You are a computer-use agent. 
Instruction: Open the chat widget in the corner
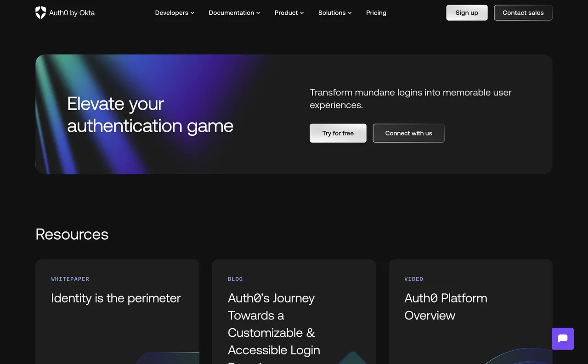(x=562, y=338)
